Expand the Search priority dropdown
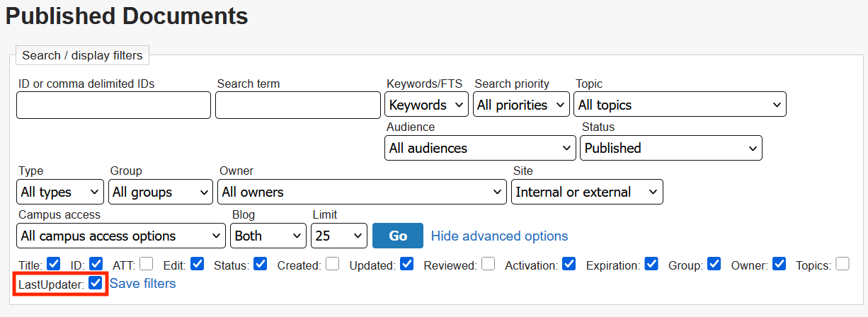Image resolution: width=868 pixels, height=317 pixels. (x=522, y=105)
